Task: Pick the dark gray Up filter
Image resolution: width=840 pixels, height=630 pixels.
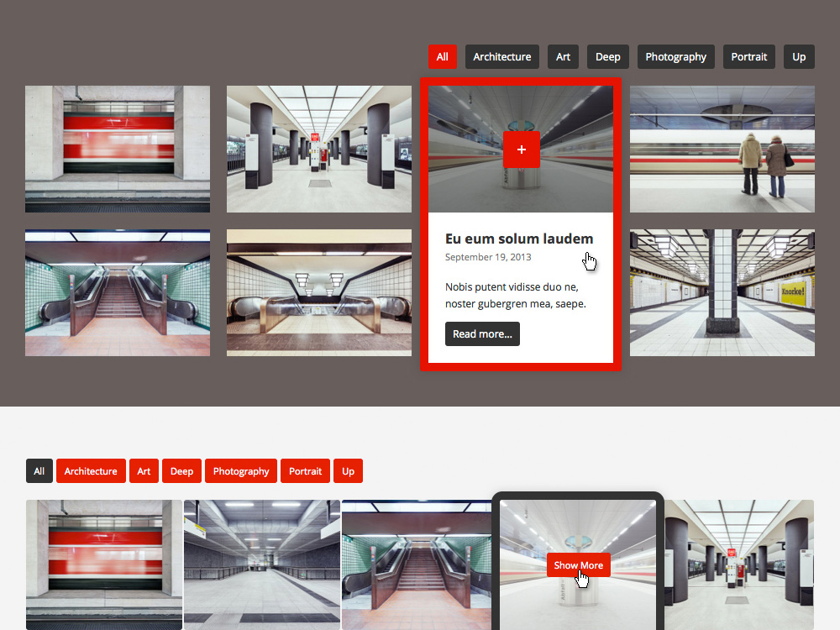Action: point(798,57)
